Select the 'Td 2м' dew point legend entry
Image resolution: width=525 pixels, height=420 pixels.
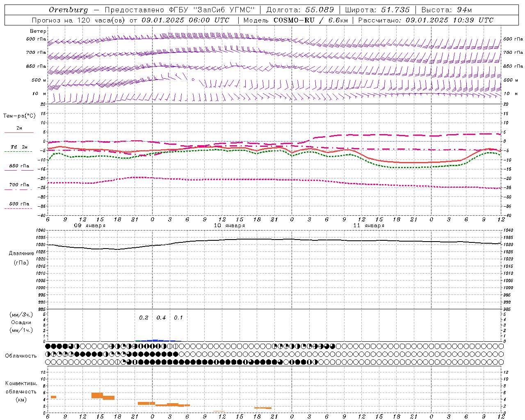[19, 147]
